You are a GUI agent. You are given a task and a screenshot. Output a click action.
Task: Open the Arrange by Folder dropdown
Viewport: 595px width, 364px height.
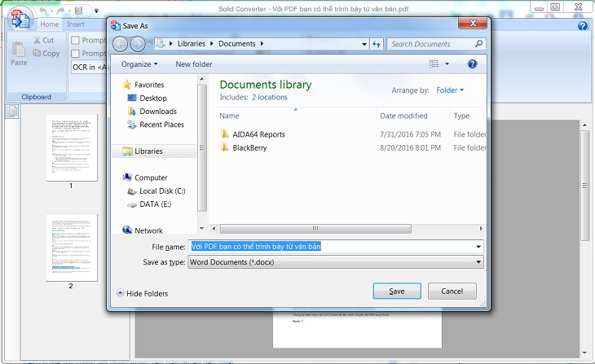pos(450,90)
